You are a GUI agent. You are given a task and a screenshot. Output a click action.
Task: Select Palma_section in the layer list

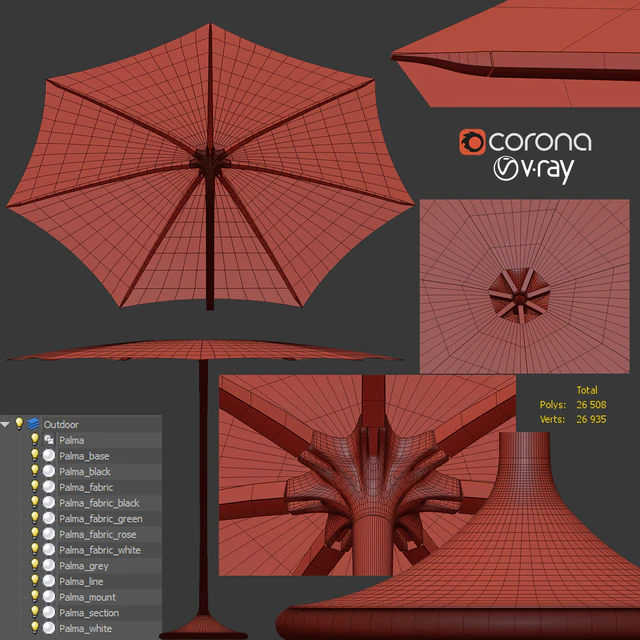88,613
